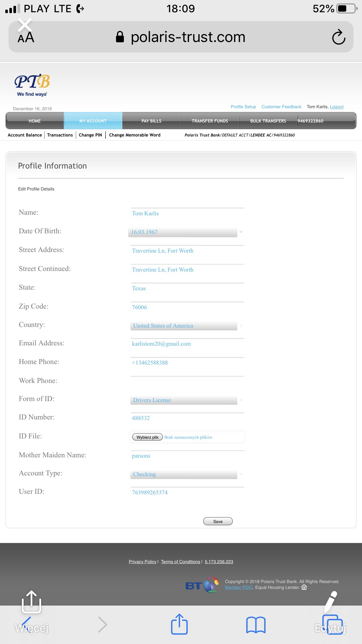
Task: Tap the forward navigation arrow
Action: pos(102,624)
